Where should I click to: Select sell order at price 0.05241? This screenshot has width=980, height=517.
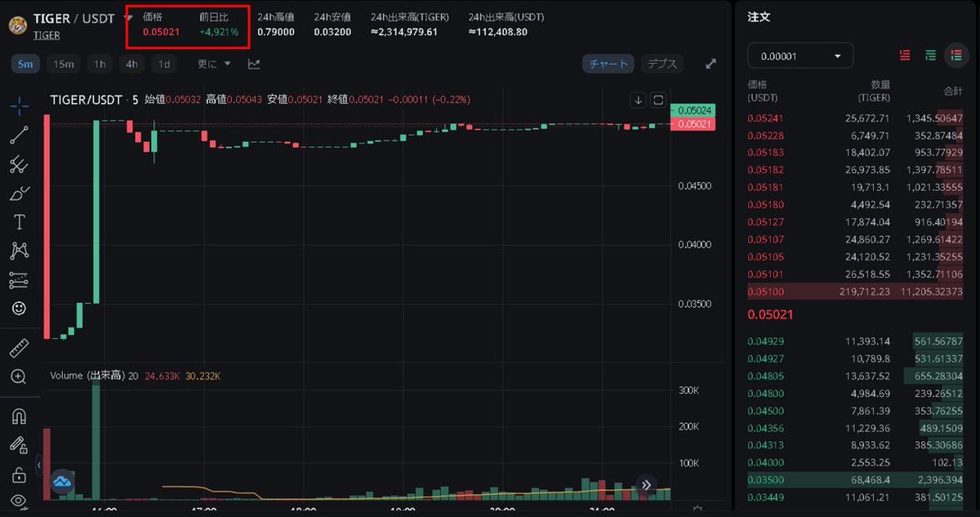[855, 118]
